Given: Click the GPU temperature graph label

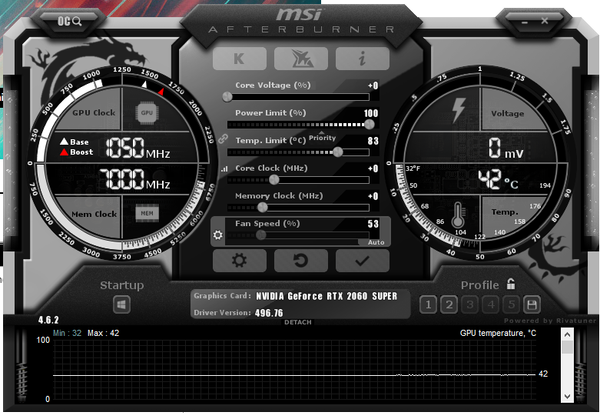Looking at the screenshot, I should 498,333.
